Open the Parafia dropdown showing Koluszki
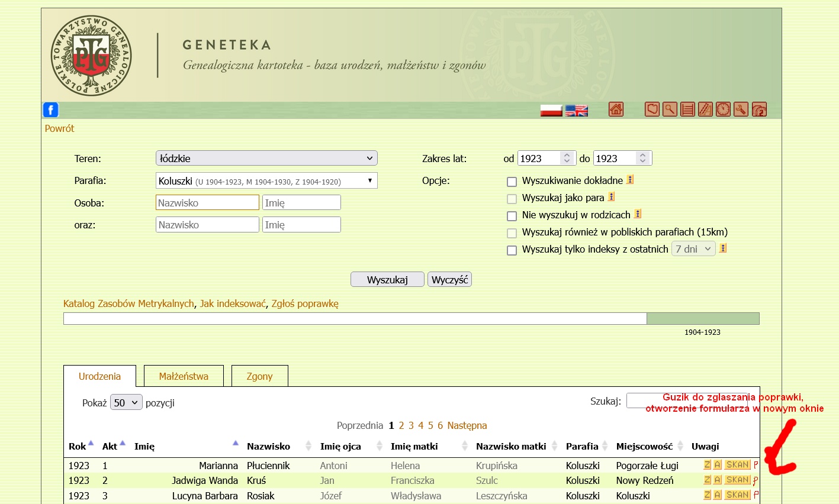 266,181
